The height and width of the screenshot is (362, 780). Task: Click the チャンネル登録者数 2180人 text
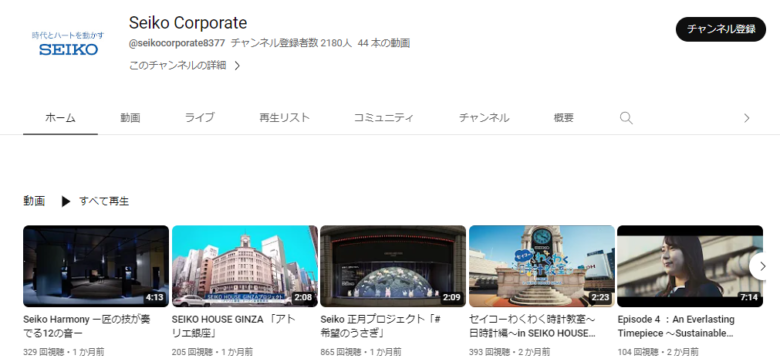click(291, 43)
